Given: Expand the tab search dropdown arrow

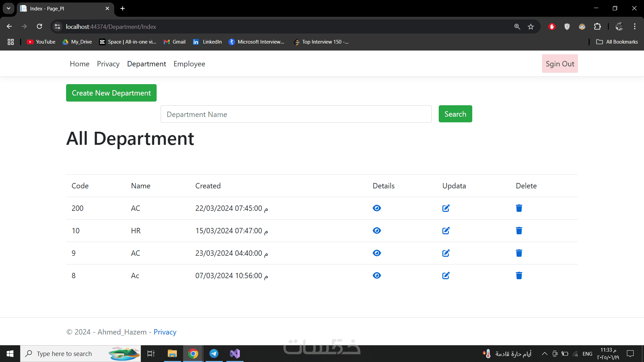Looking at the screenshot, I should point(8,8).
